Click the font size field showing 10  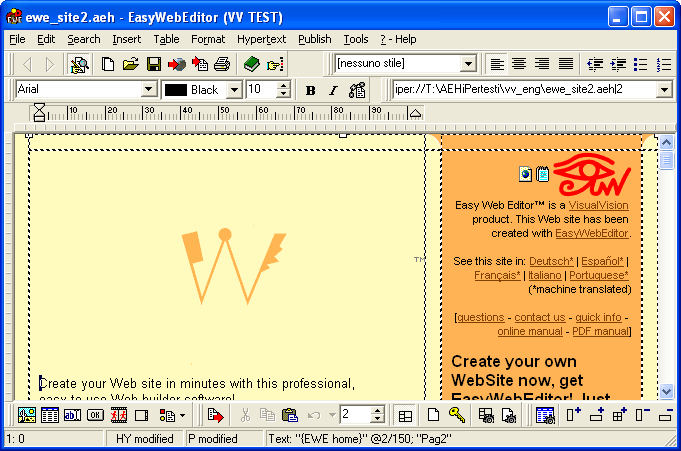point(261,90)
